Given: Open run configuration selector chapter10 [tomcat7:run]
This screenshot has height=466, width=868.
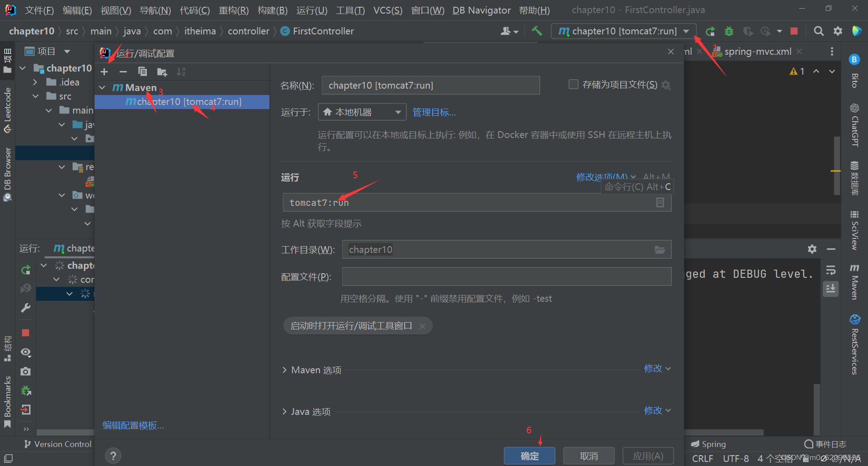Looking at the screenshot, I should [623, 31].
